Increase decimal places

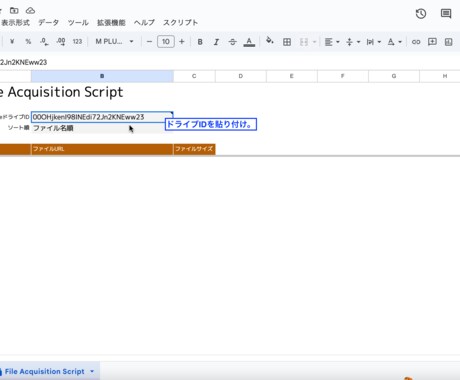pyautogui.click(x=61, y=42)
